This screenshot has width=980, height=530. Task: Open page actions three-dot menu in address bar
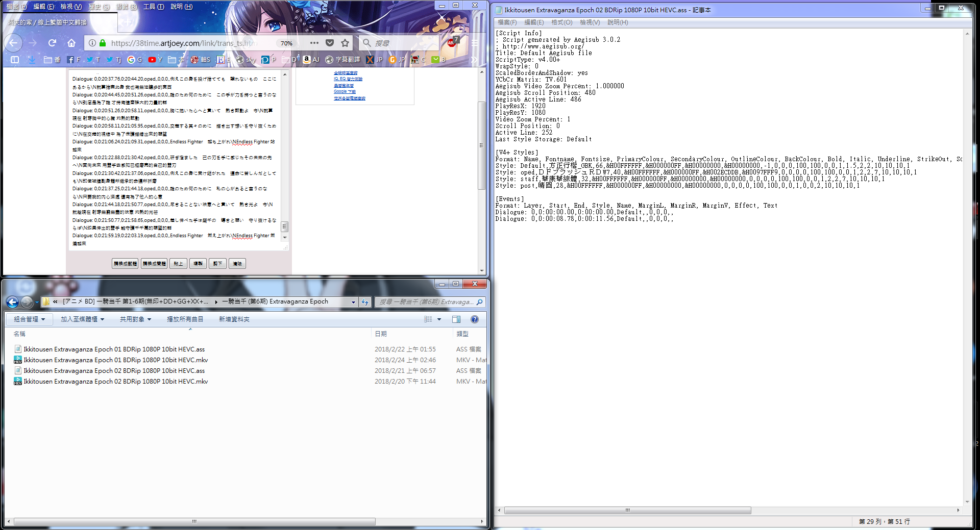(x=314, y=43)
